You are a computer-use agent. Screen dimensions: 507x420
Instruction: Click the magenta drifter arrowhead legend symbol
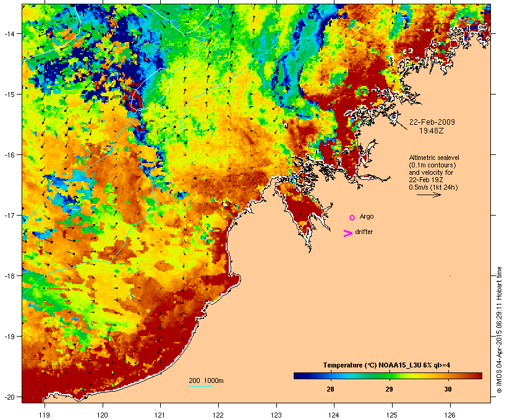(347, 233)
